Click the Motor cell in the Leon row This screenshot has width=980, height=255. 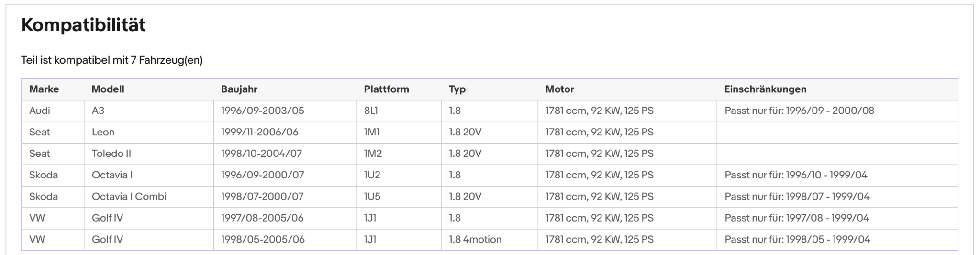pos(627,133)
